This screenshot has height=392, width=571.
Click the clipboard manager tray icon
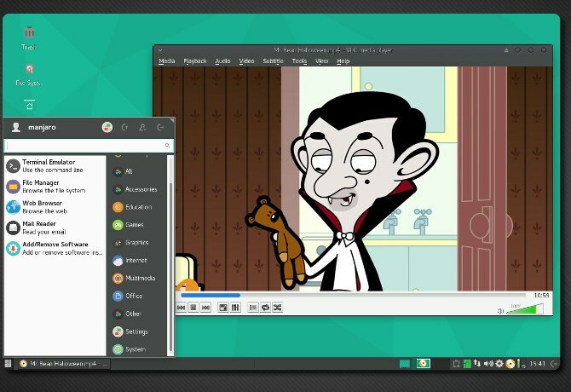pyautogui.click(x=456, y=364)
